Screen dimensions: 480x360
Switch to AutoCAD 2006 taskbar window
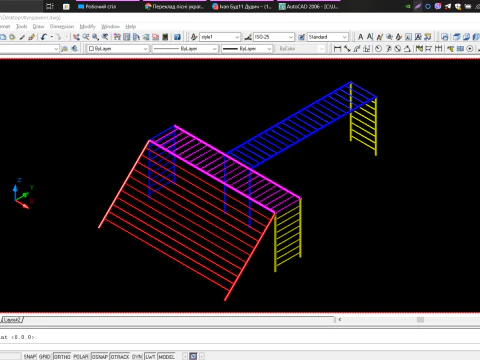coord(309,6)
